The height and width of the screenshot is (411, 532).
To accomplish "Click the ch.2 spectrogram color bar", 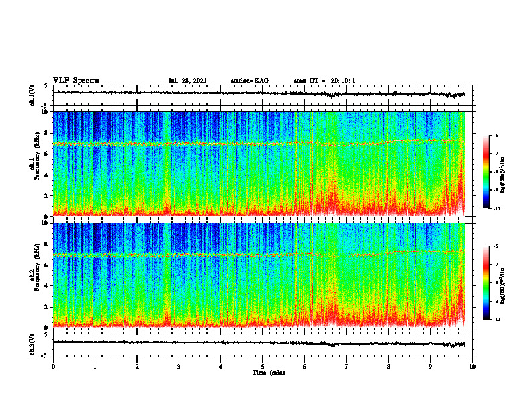I will pyautogui.click(x=486, y=283).
